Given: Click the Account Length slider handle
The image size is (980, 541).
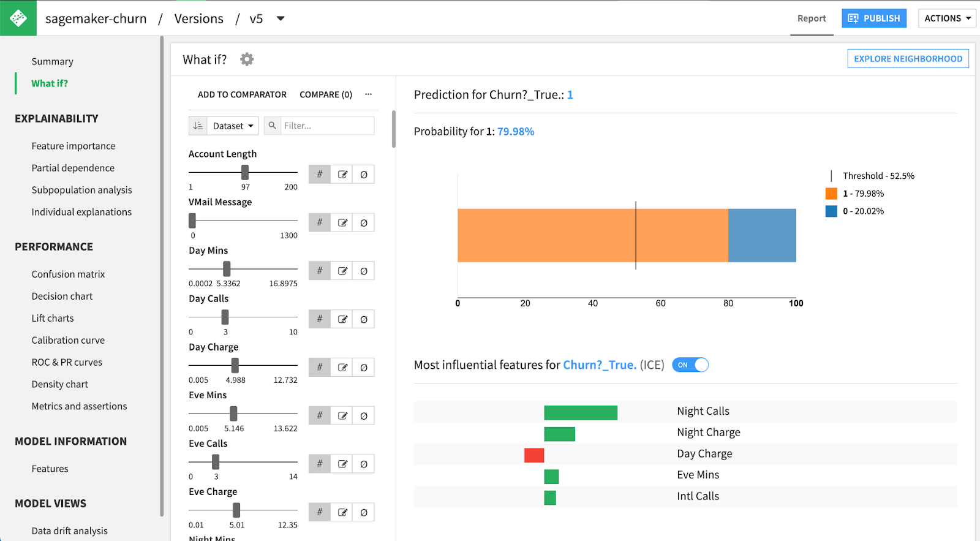Looking at the screenshot, I should (245, 172).
